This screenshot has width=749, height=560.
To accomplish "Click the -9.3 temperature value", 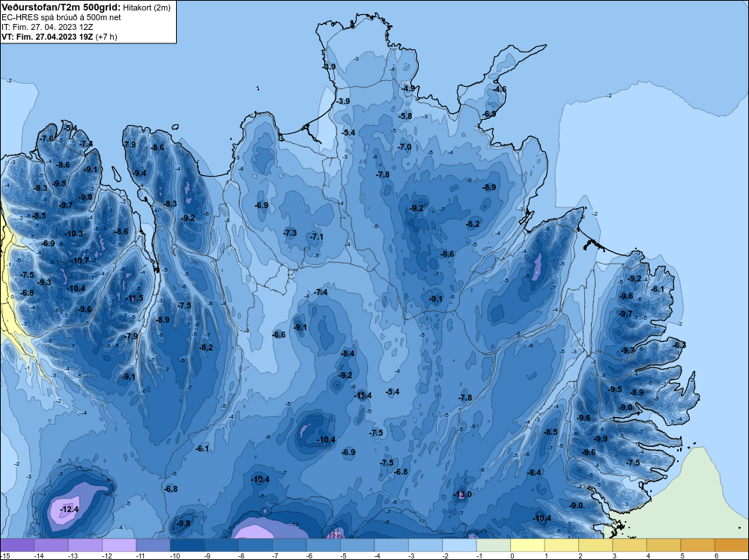I will (44, 282).
